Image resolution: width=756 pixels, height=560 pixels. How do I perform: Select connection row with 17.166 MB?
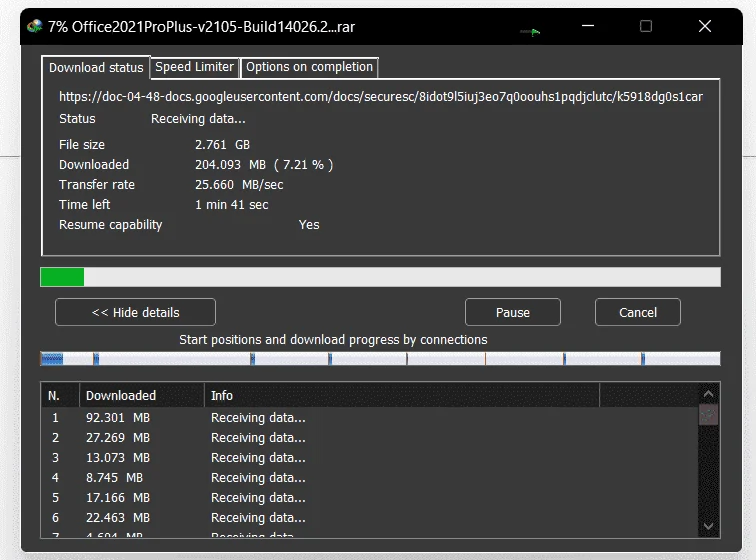tap(370, 498)
